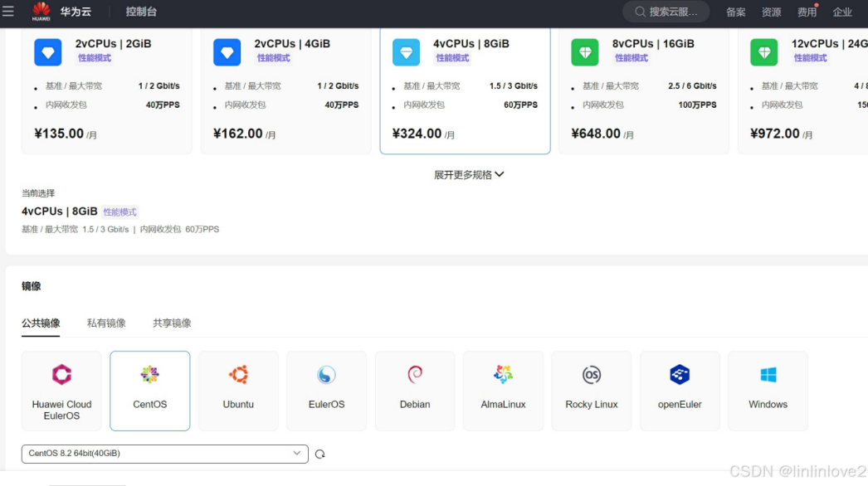Screen dimensions: 868x486
Task: Open the CentOS 8.2 64bit version dropdown
Action: [x=165, y=454]
